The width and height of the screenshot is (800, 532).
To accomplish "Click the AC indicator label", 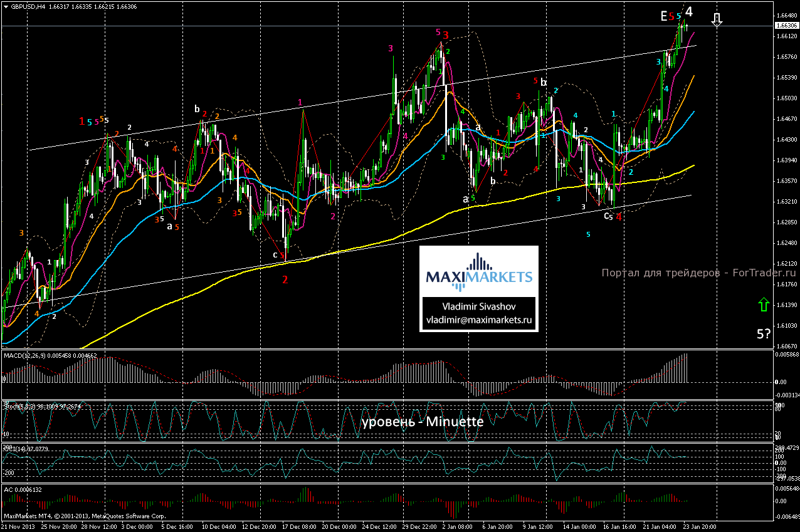I will pyautogui.click(x=9, y=489).
